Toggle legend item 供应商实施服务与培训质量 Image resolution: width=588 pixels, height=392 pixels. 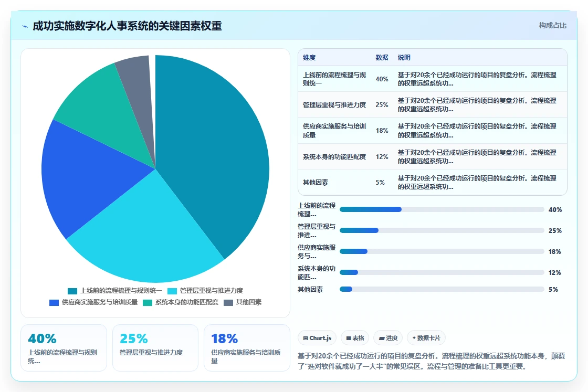tap(93, 302)
